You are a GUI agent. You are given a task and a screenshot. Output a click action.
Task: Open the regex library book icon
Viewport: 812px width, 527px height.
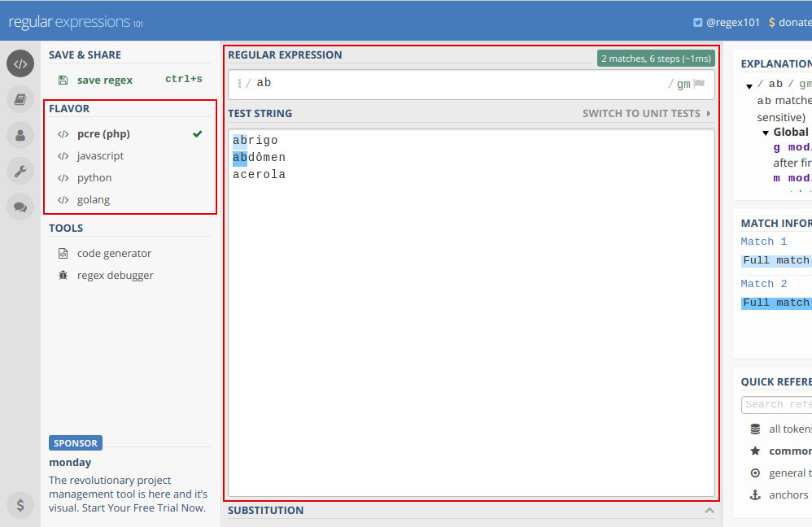(x=20, y=99)
